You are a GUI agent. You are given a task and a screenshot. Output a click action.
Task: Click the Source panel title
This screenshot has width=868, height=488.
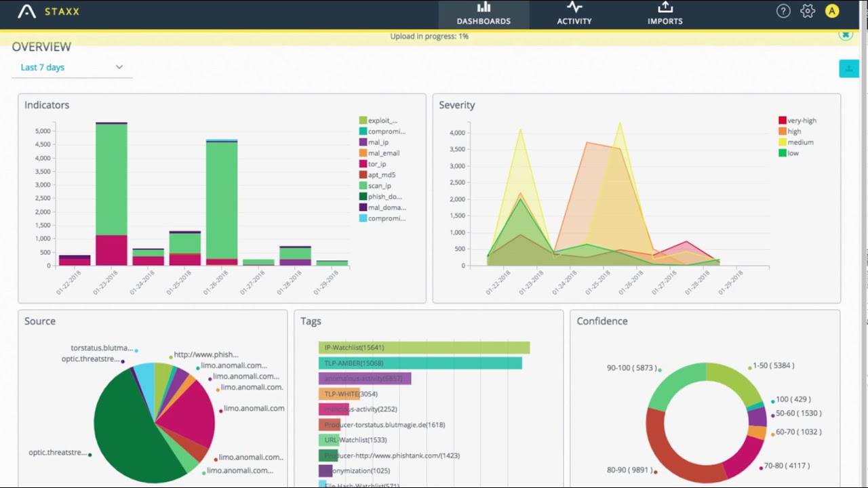(x=40, y=321)
